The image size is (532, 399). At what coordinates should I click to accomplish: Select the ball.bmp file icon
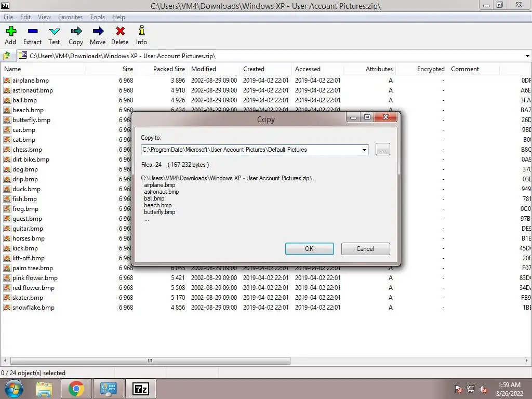click(7, 100)
